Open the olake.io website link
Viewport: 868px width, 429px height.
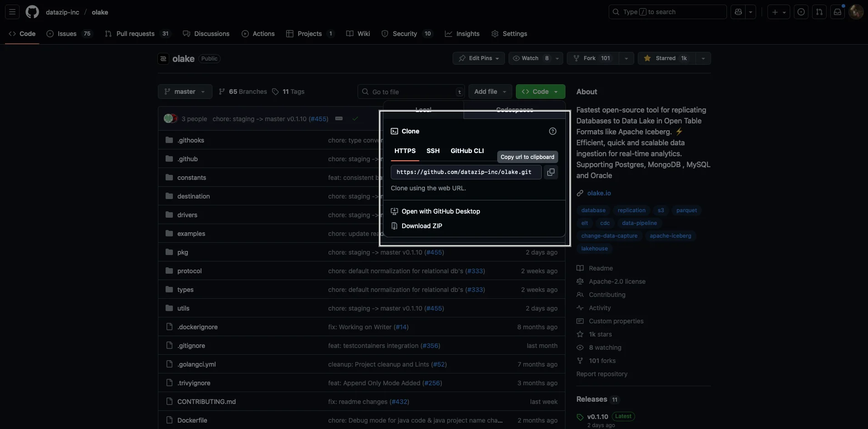(x=599, y=193)
